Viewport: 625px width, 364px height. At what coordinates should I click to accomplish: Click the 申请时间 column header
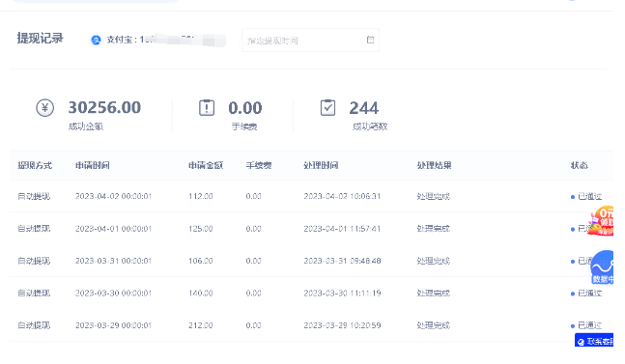[93, 165]
